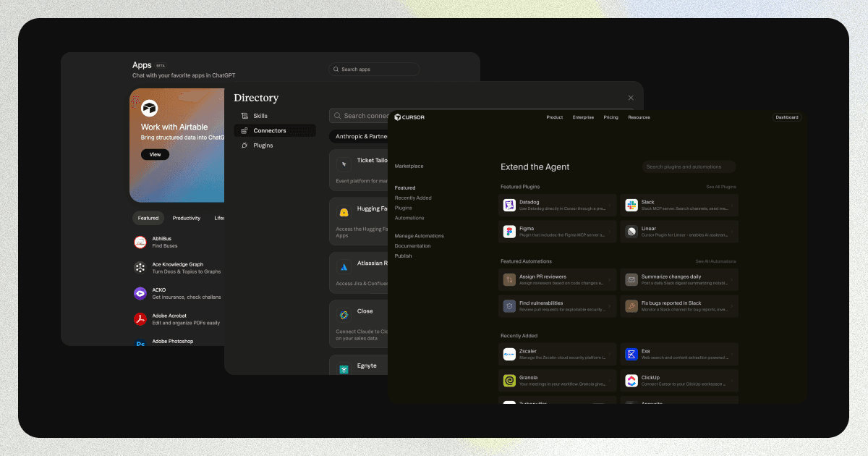This screenshot has width=868, height=456.
Task: Select the Featured tab in Apps window
Action: pyautogui.click(x=148, y=218)
